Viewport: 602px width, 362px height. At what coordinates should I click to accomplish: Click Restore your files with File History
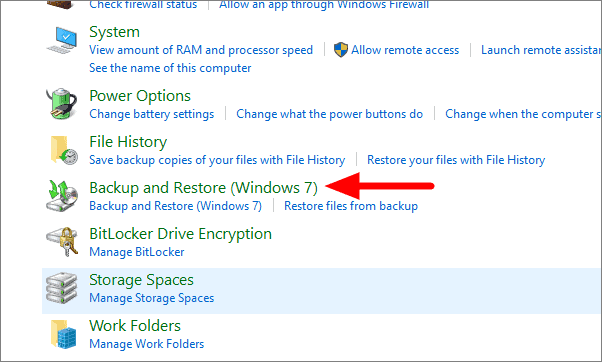[456, 160]
